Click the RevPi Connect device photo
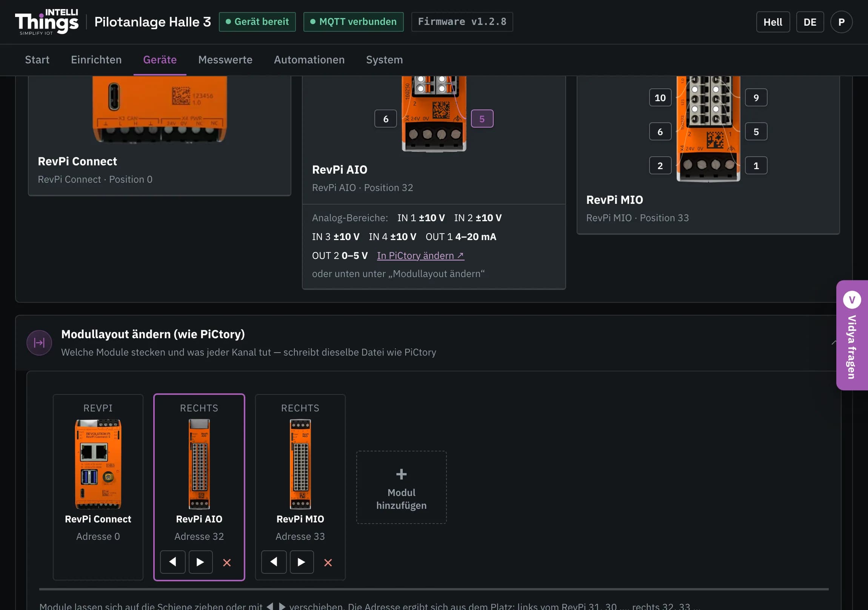 click(160, 109)
